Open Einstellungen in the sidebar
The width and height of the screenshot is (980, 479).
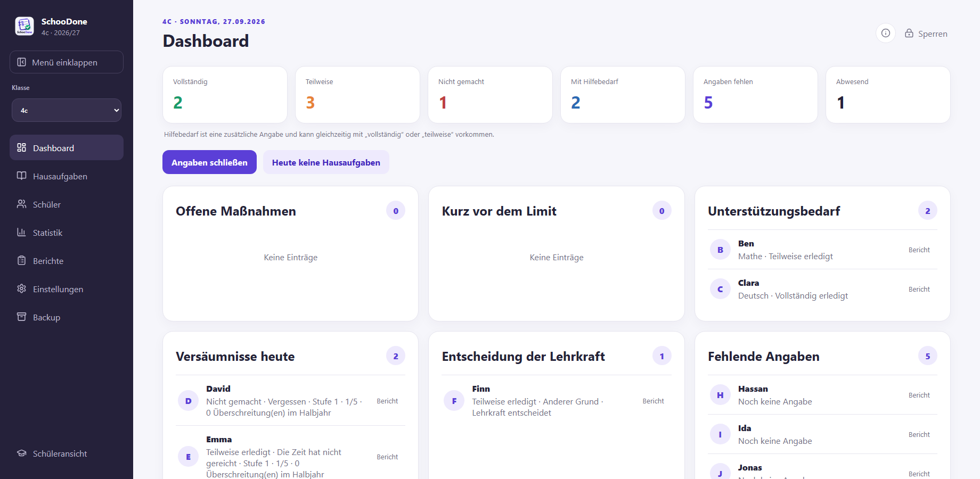tap(67, 288)
